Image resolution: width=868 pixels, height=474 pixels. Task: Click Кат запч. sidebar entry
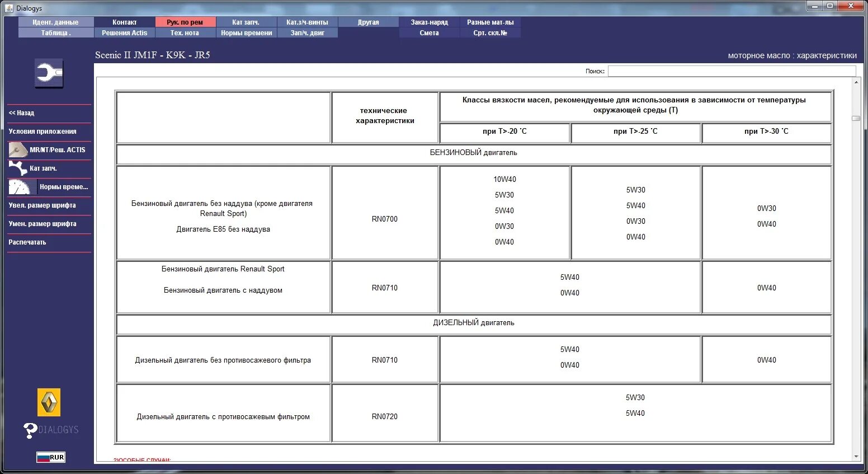[x=49, y=168]
